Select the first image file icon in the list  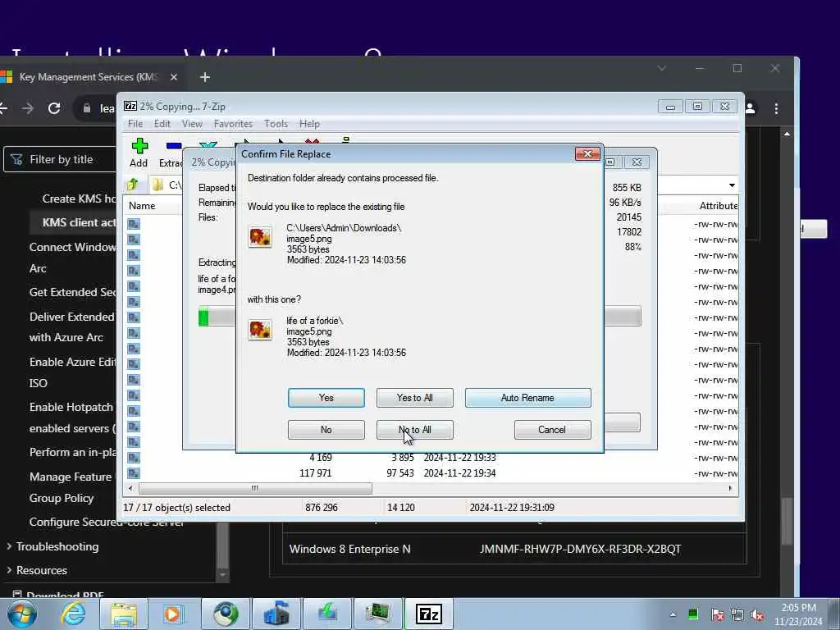(134, 224)
